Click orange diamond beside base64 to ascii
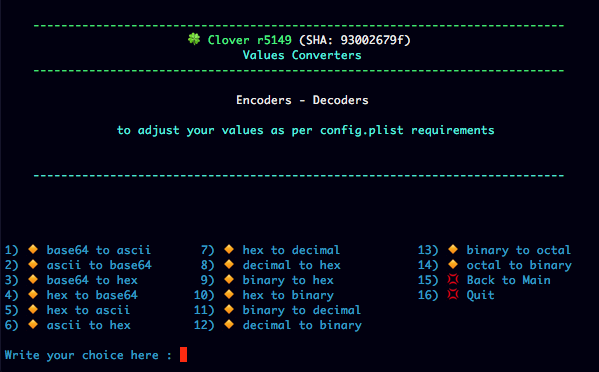This screenshot has height=372, width=599. tap(33, 250)
